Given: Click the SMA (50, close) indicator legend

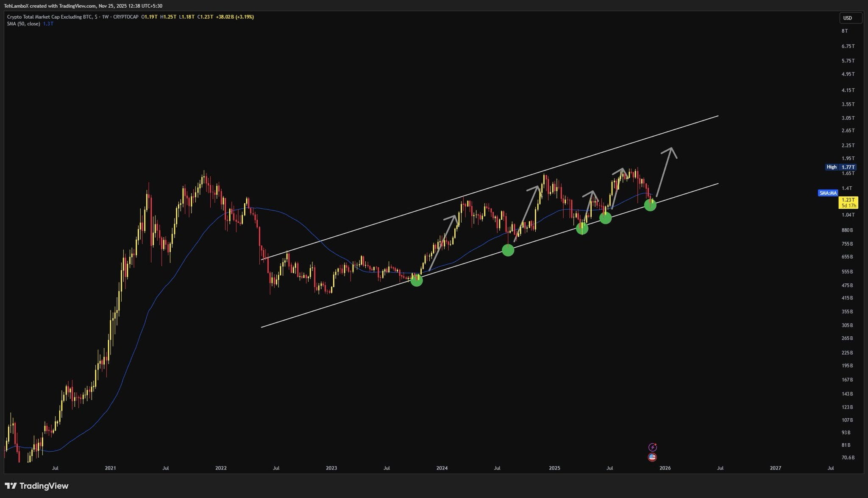Looking at the screenshot, I should (x=23, y=24).
